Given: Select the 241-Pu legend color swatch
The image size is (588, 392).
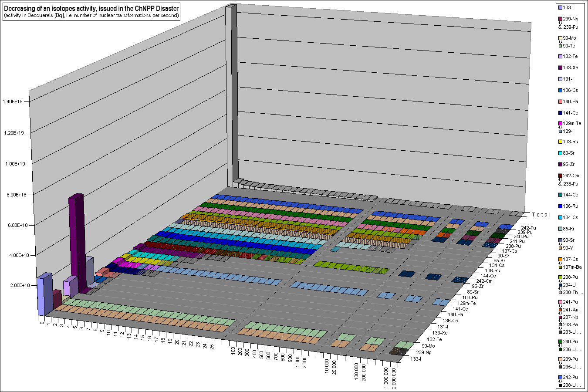Looking at the screenshot, I should point(560,302).
